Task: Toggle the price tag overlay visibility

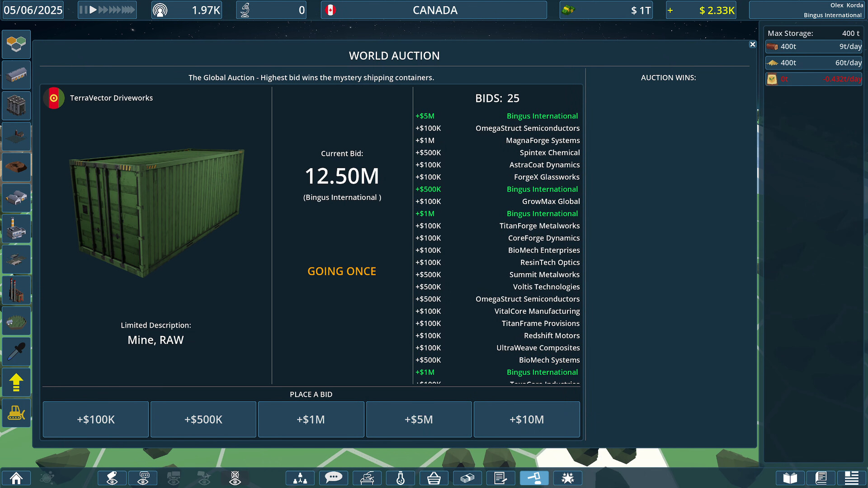Action: [112, 478]
